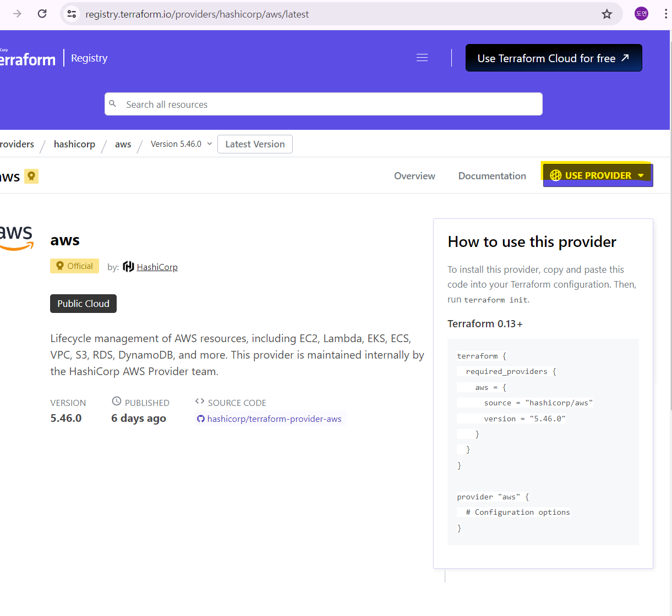Expand the Version 5.46.0 dropdown
The image size is (672, 616).
click(x=182, y=144)
